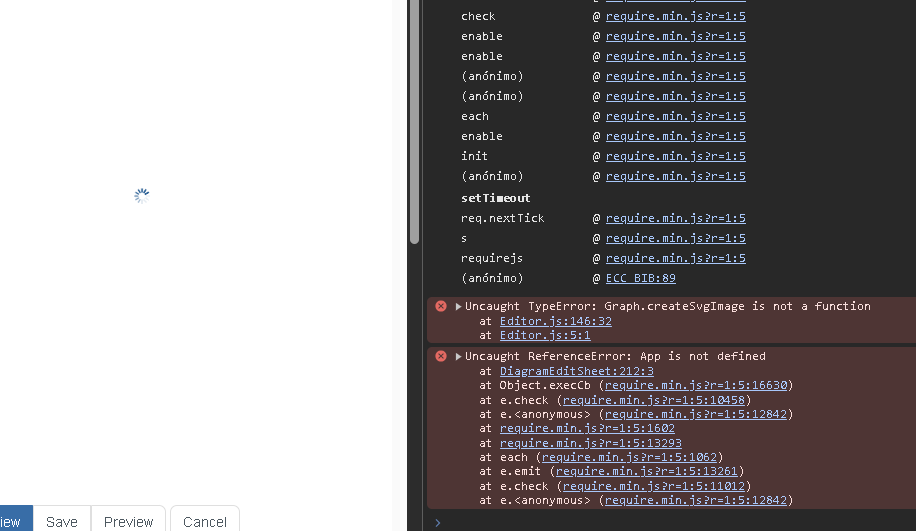The image size is (916, 531).
Task: Follow the ECC_BIB:89 source link
Action: [640, 278]
